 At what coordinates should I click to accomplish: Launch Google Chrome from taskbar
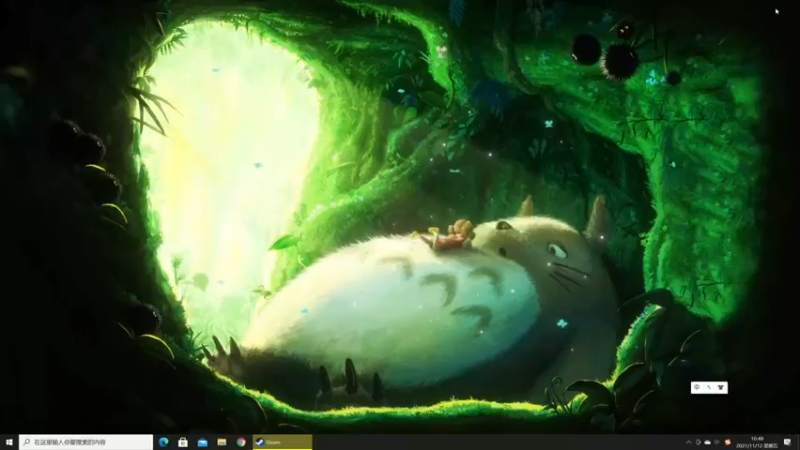(x=241, y=442)
